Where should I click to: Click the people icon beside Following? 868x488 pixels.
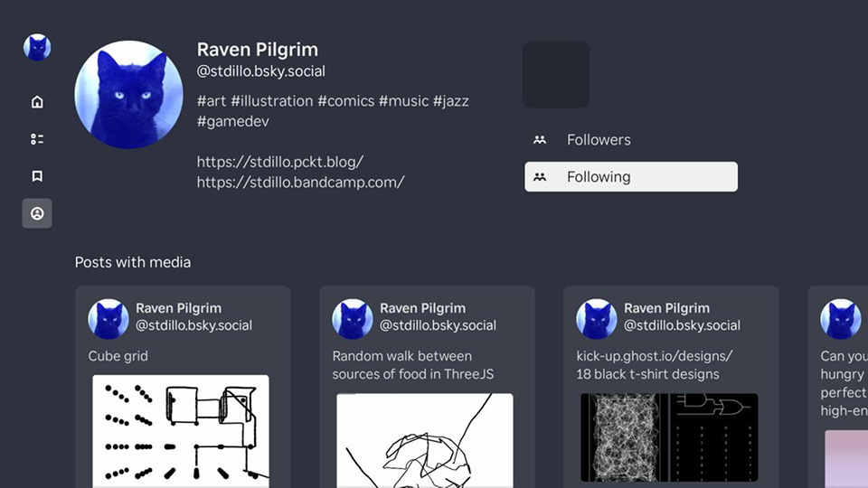(x=540, y=177)
